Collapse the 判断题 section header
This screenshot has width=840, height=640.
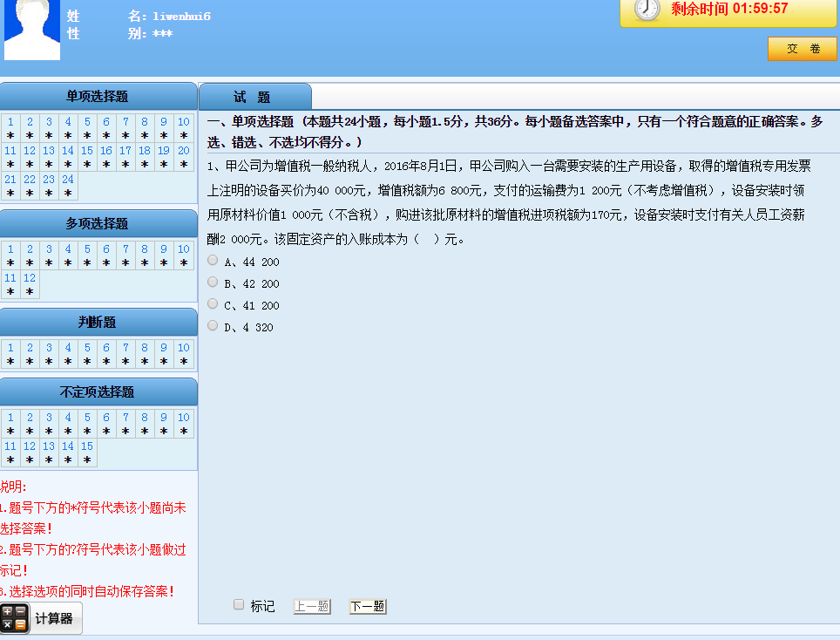click(98, 323)
